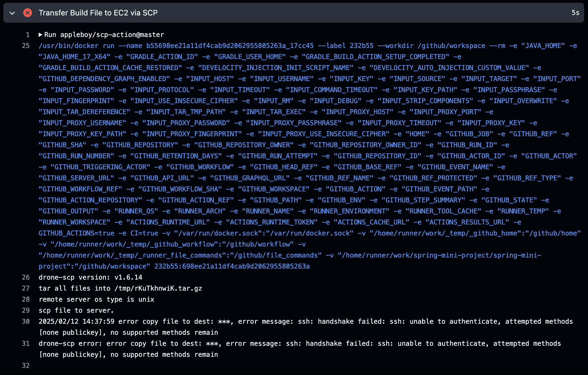Select line number 25

26,46
